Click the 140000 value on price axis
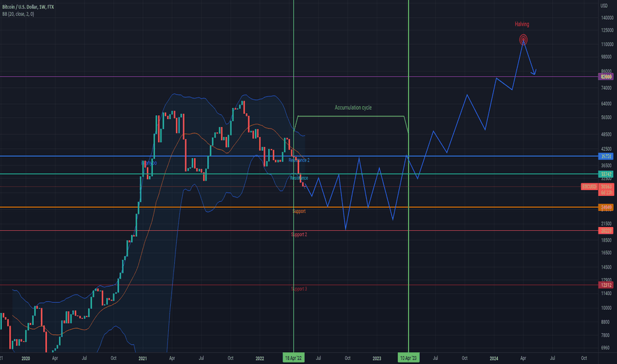Screen dimensions: 617x364 pos(607,18)
